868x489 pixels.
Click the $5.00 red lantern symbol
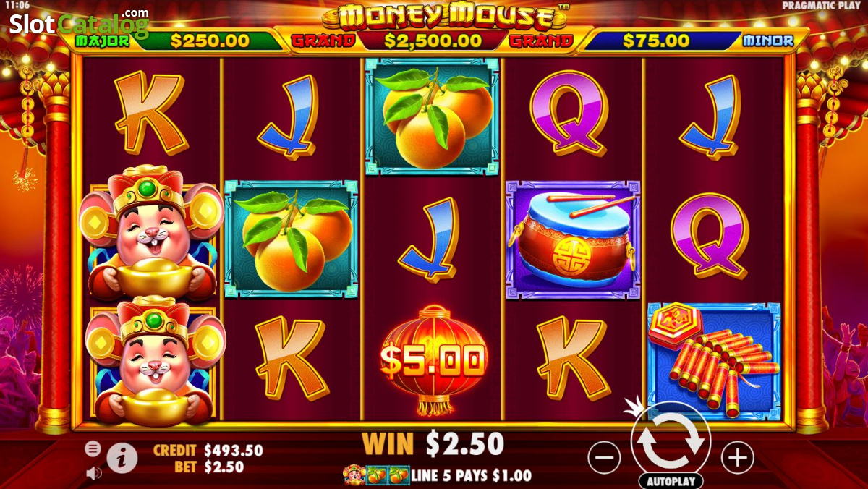click(433, 360)
